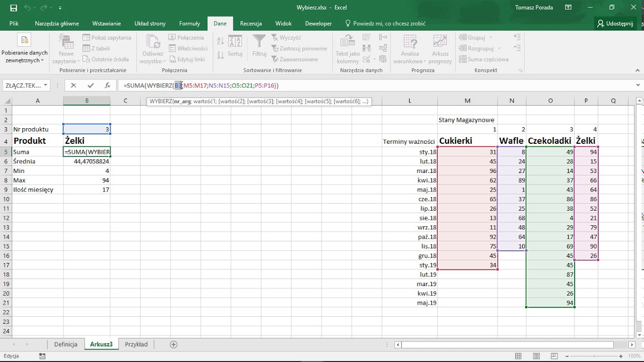Switch to Wstawianie tab
The image size is (644, 362).
click(x=107, y=23)
